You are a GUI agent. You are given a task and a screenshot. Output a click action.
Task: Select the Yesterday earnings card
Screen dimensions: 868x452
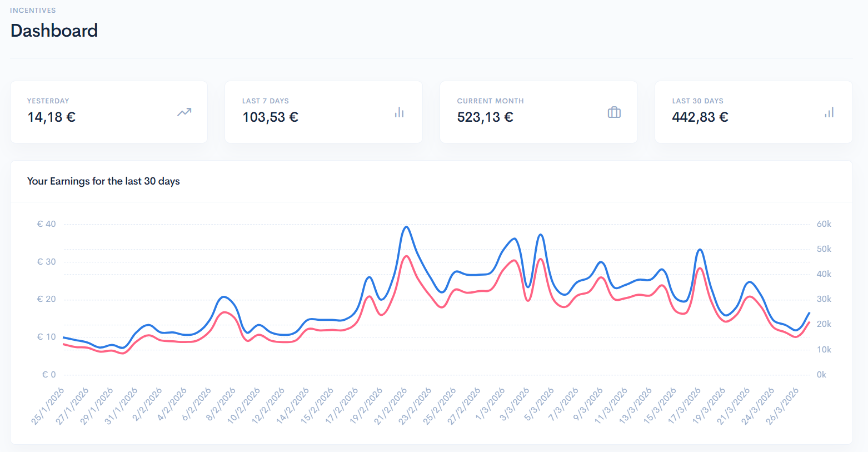tap(108, 112)
